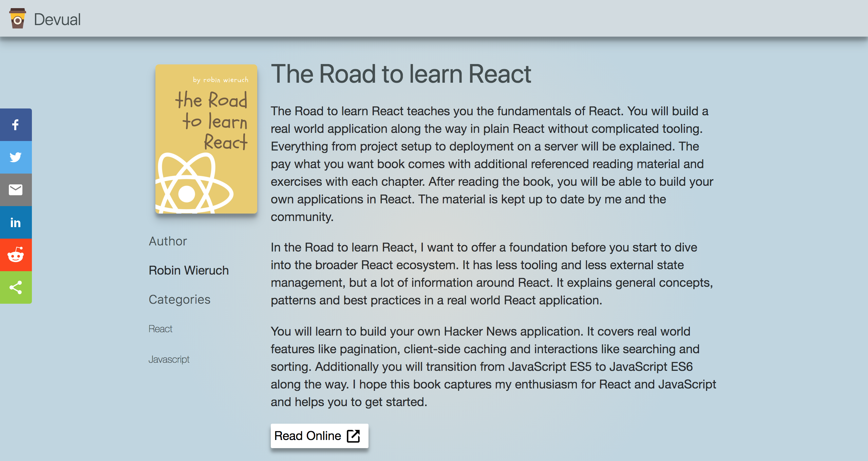Click the Devual site name in header

57,19
